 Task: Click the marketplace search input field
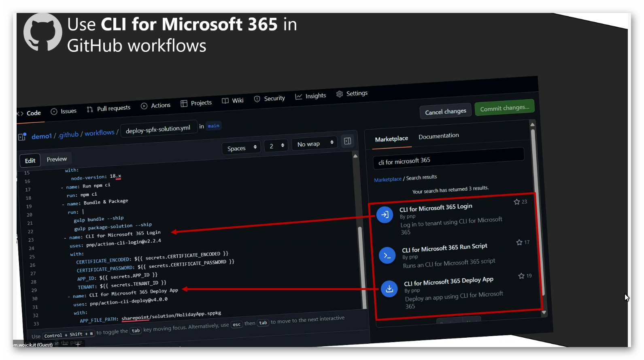[x=448, y=158]
